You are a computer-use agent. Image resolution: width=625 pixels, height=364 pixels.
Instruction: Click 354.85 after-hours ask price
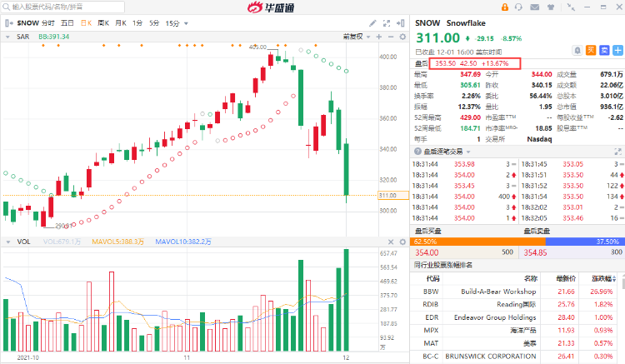535,252
